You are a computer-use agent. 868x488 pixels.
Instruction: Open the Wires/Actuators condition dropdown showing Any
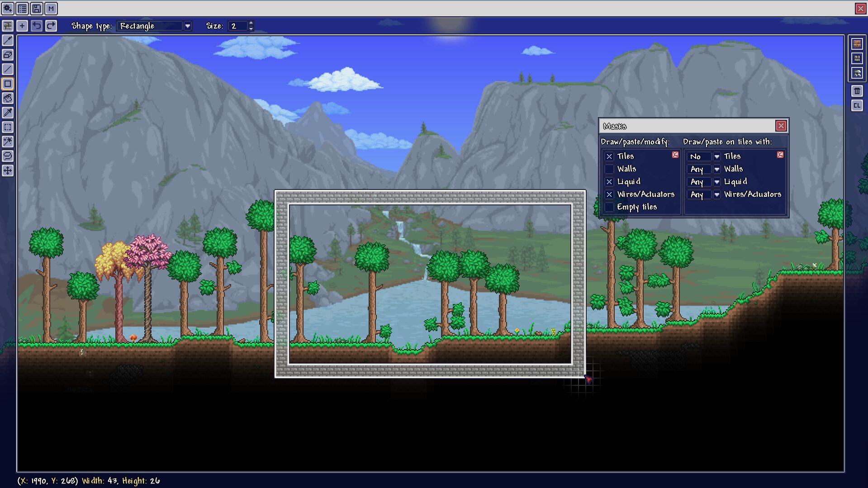point(704,194)
